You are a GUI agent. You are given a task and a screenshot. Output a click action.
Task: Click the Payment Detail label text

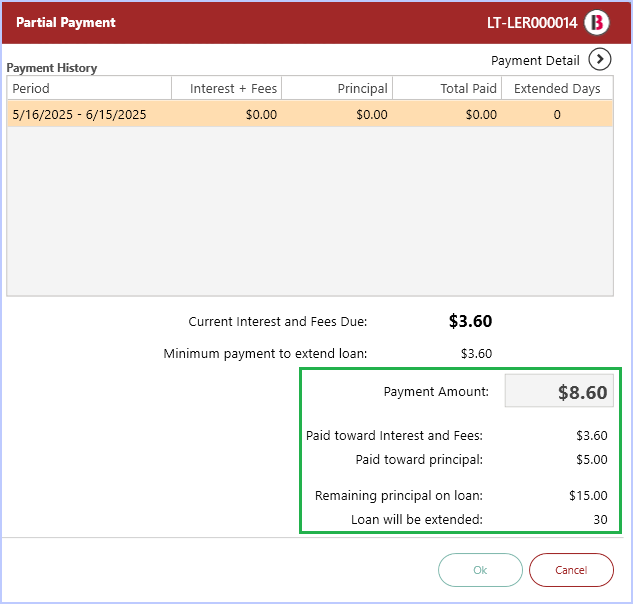point(535,61)
